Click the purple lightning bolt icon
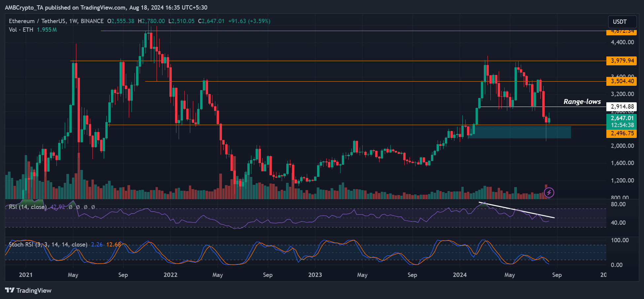The width and height of the screenshot is (644, 299). (x=549, y=192)
